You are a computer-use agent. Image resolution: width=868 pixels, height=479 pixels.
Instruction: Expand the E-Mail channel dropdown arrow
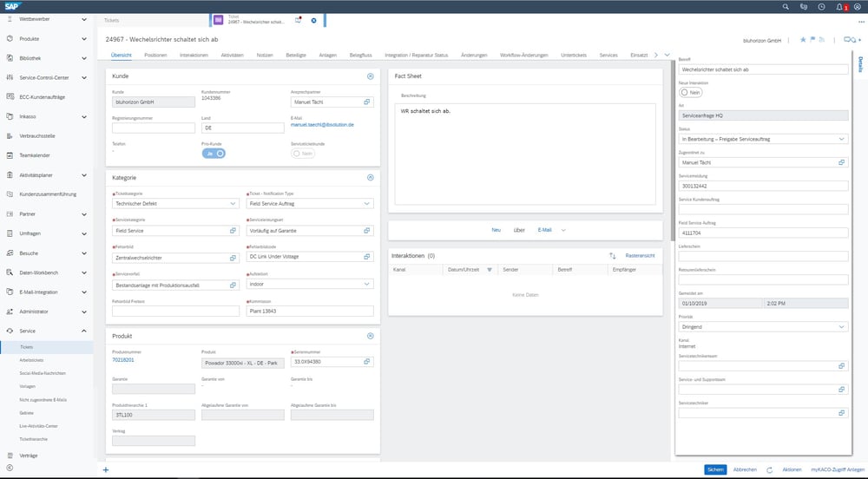[x=563, y=230]
